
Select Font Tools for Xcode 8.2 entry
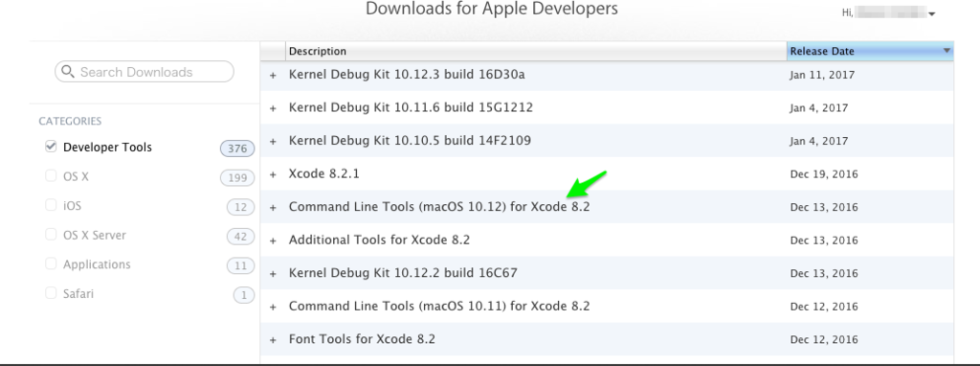point(362,340)
